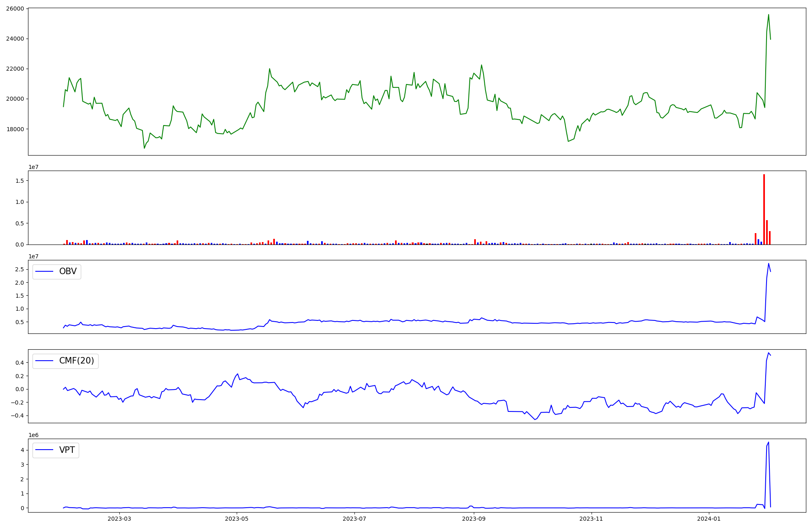Click the tallest red volume bar
Viewport: 812px width, 528px height.
764,209
